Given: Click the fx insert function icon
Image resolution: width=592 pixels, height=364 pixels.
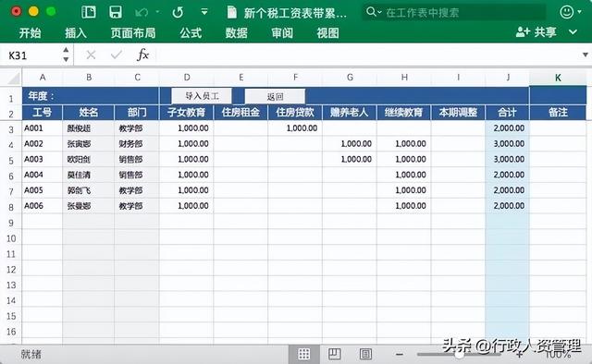Looking at the screenshot, I should pyautogui.click(x=142, y=55).
